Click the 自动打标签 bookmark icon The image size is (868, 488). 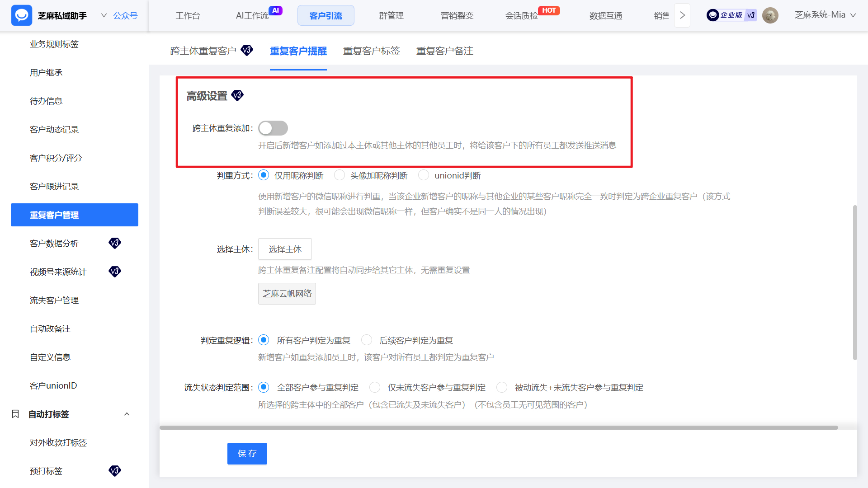15,414
